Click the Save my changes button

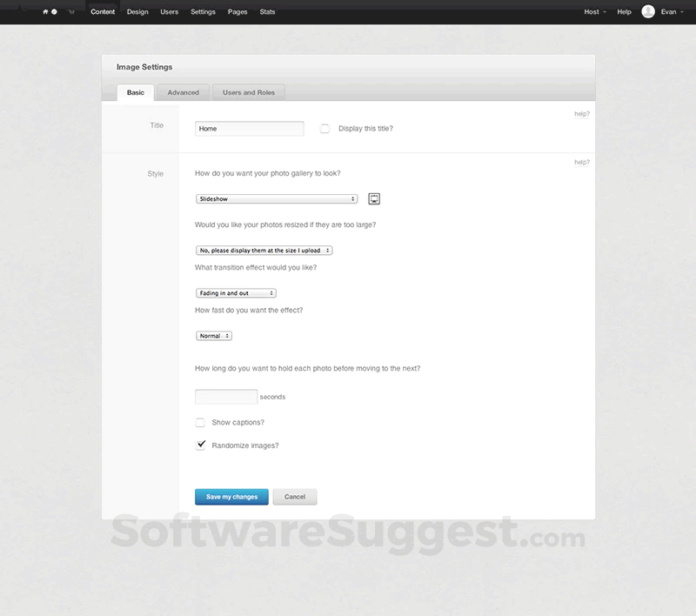point(231,496)
